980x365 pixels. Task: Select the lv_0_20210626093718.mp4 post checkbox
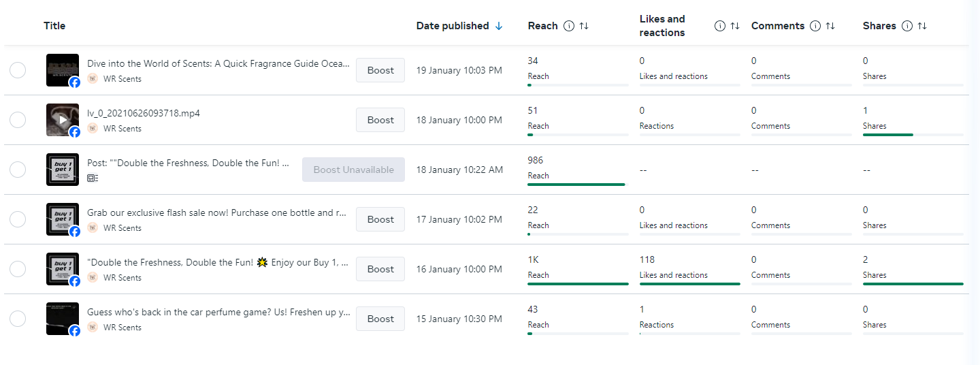click(18, 120)
